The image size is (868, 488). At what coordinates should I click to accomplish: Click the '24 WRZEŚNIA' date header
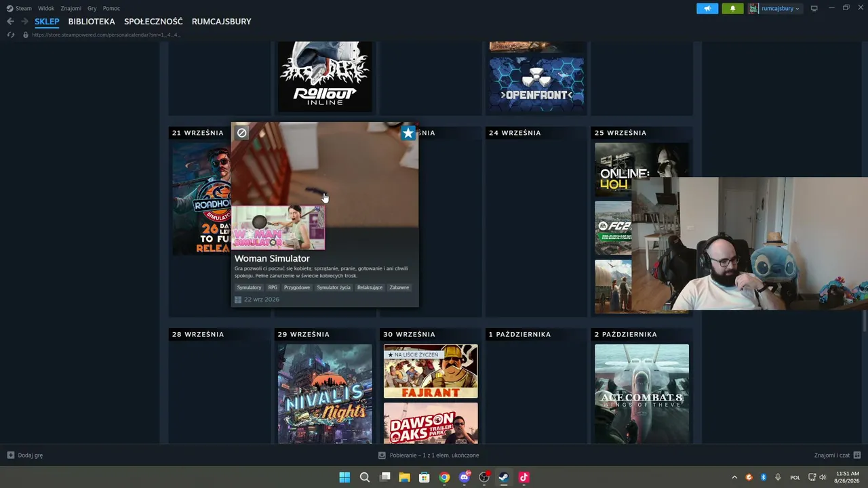515,133
